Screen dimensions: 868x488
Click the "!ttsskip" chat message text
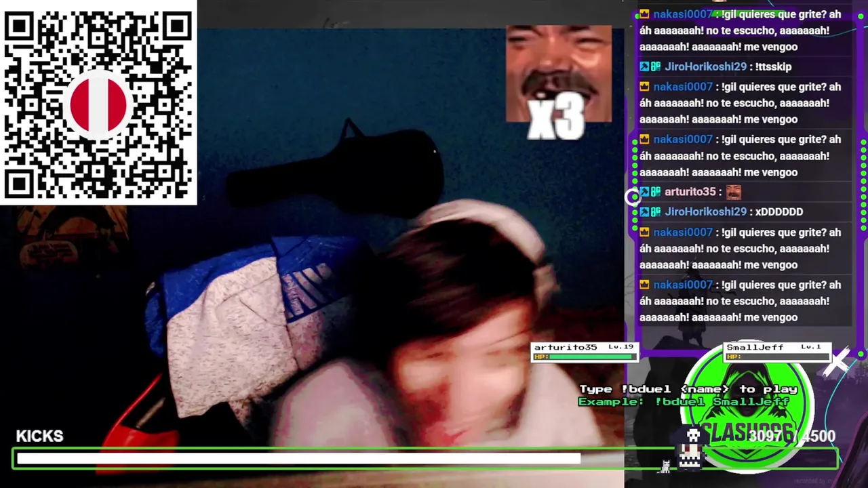(773, 66)
